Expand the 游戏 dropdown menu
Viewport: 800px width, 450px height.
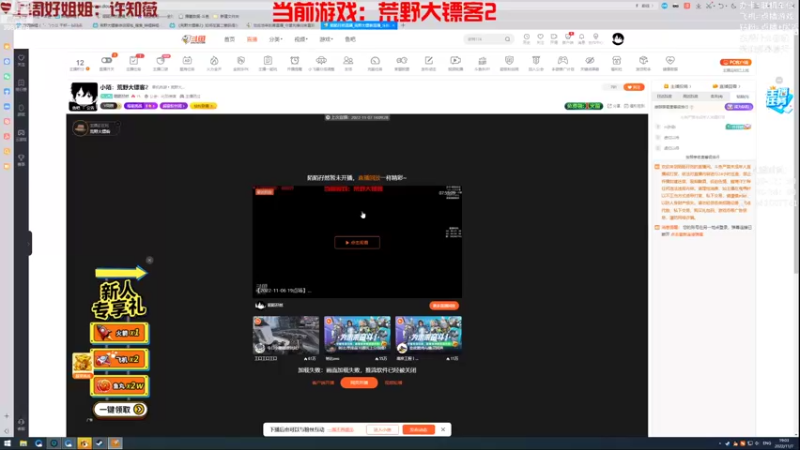tap(326, 39)
